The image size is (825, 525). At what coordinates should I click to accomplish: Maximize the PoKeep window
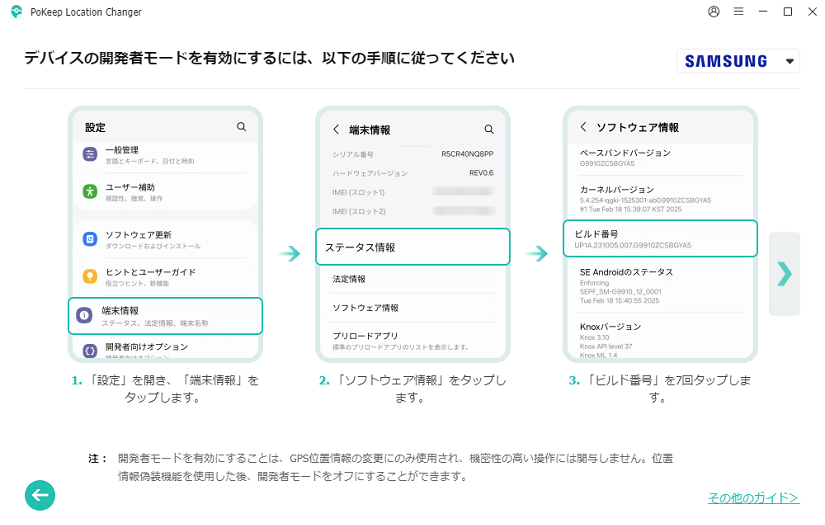point(788,12)
